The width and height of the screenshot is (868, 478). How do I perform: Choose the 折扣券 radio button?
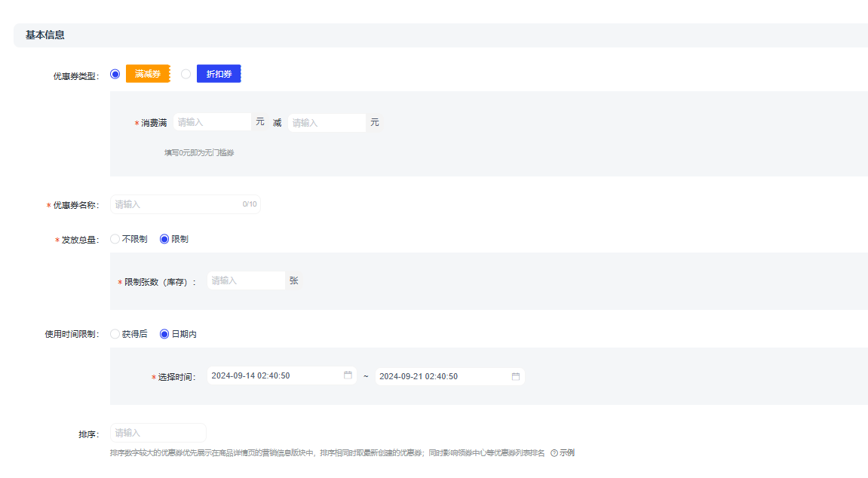point(186,74)
